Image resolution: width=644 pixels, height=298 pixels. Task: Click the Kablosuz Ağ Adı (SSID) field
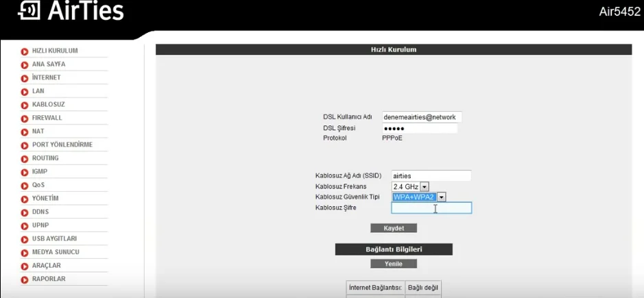pyautogui.click(x=431, y=176)
